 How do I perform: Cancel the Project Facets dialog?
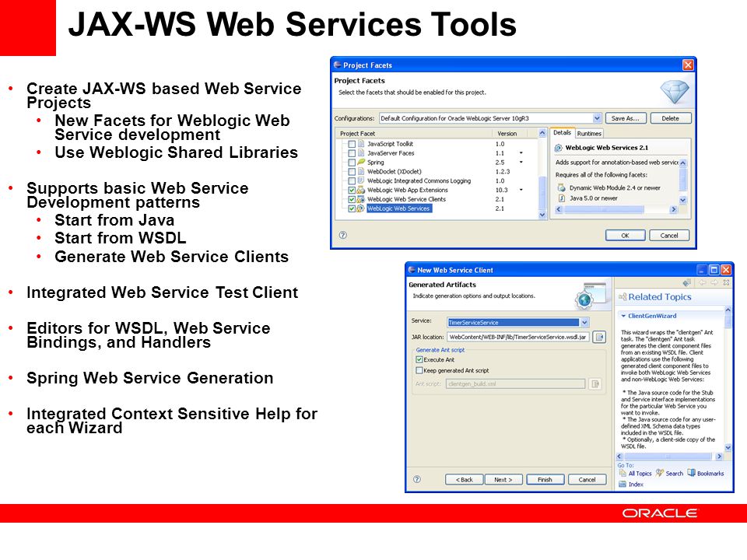(669, 235)
